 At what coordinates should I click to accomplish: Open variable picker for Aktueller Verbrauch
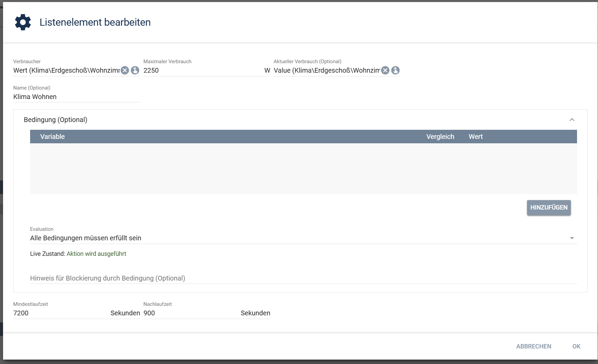pos(395,70)
